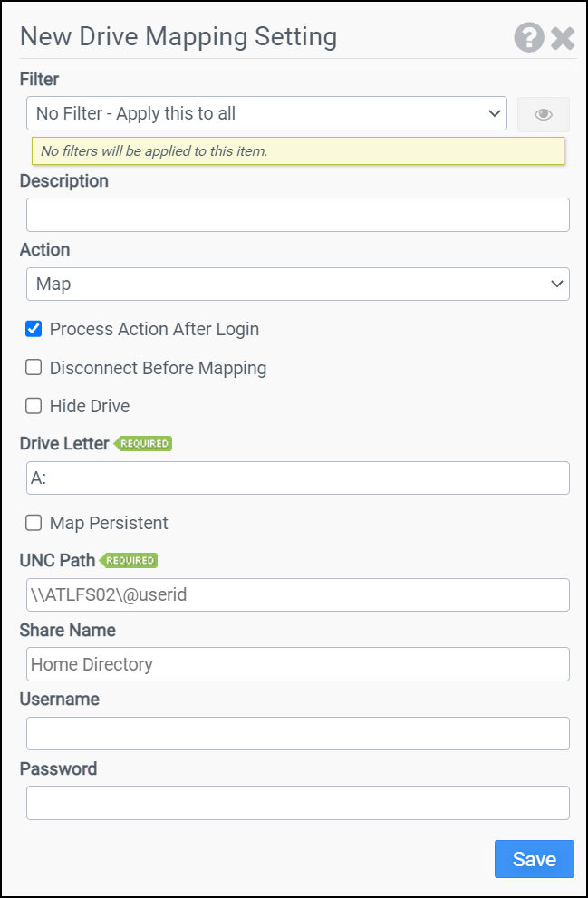Open the Filter dropdown

266,114
